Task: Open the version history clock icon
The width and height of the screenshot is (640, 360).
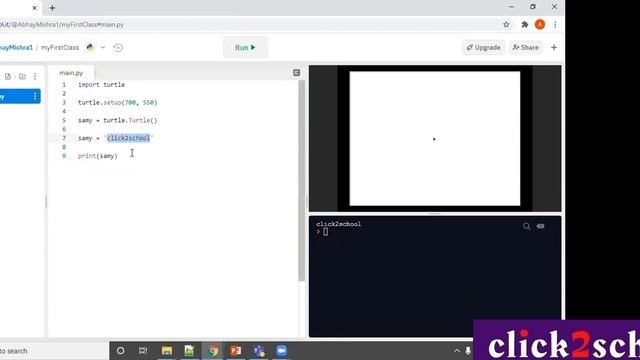Action: (118, 48)
